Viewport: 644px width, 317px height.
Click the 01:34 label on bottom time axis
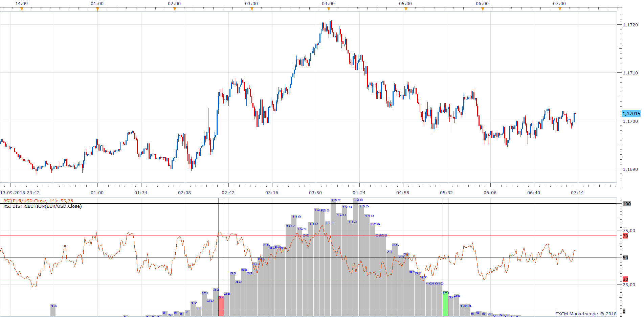coord(141,193)
